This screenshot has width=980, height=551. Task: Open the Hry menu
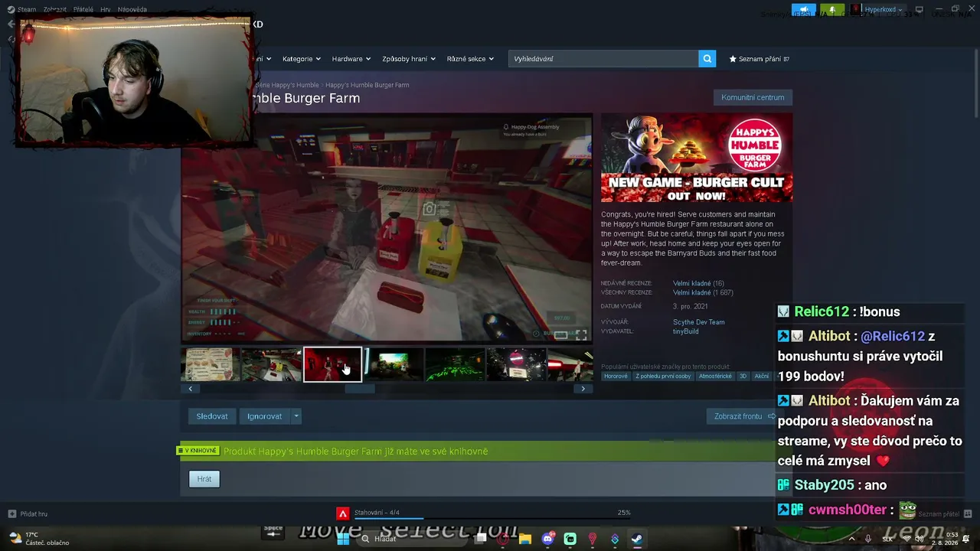pyautogui.click(x=106, y=9)
